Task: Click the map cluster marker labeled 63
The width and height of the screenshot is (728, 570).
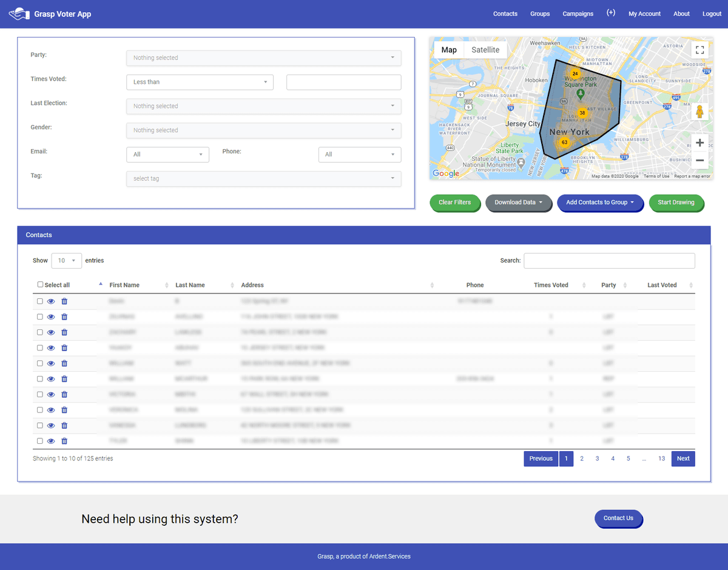Action: (x=564, y=142)
